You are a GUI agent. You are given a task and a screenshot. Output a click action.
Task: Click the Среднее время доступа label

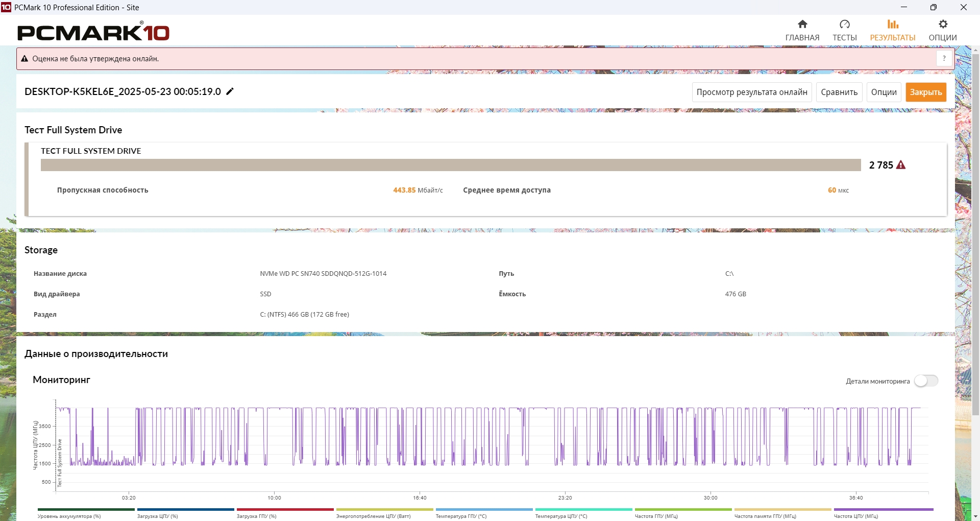(507, 190)
